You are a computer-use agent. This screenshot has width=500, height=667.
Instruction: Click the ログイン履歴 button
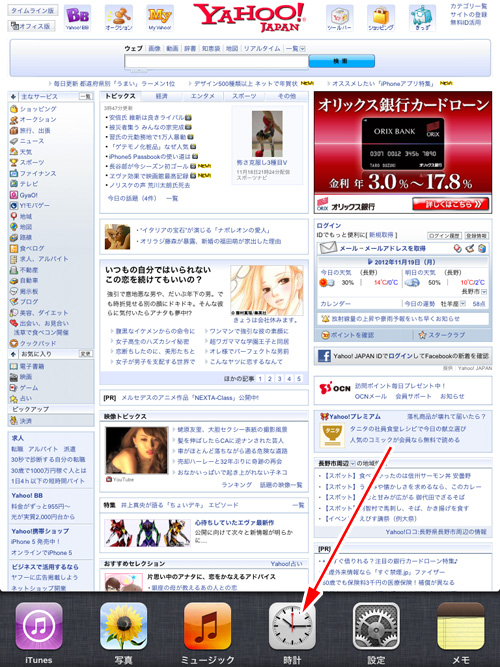click(x=444, y=235)
